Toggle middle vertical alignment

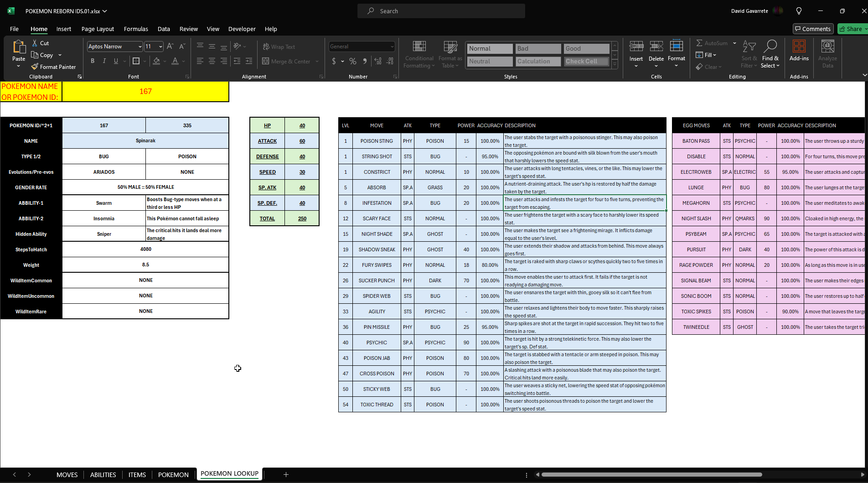pyautogui.click(x=212, y=47)
